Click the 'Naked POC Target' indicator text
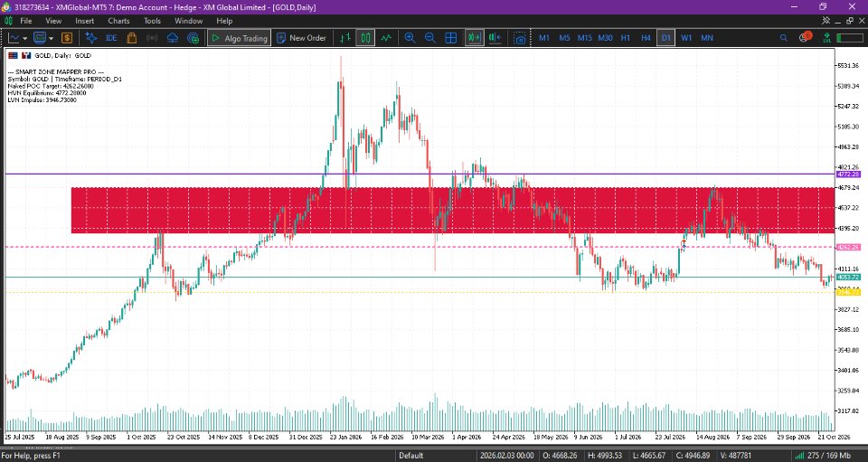The height and width of the screenshot is (462, 868). coord(51,86)
